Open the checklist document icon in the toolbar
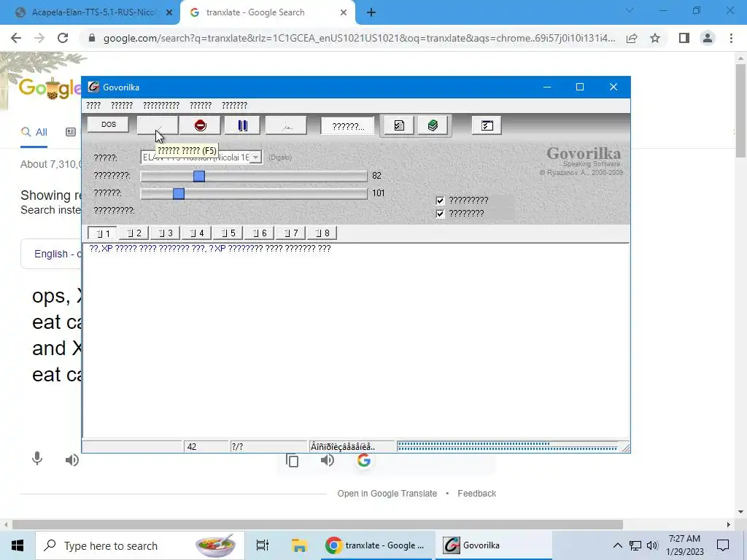The width and height of the screenshot is (747, 560). [x=399, y=125]
